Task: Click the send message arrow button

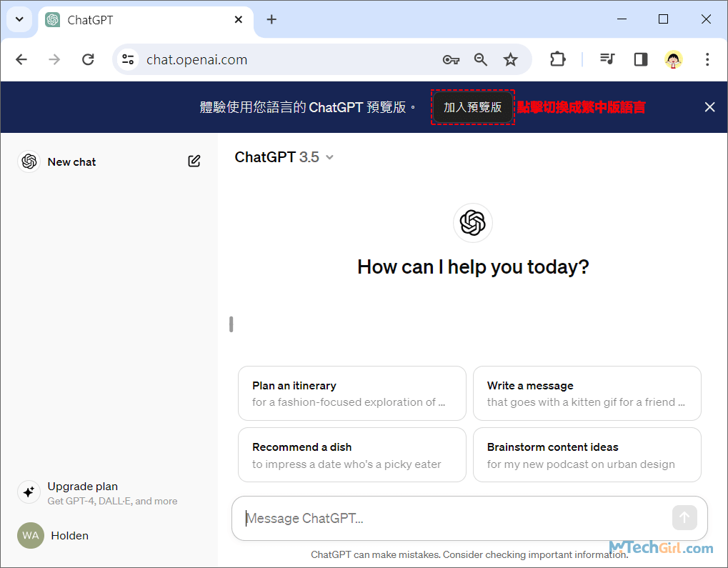Action: coord(684,517)
